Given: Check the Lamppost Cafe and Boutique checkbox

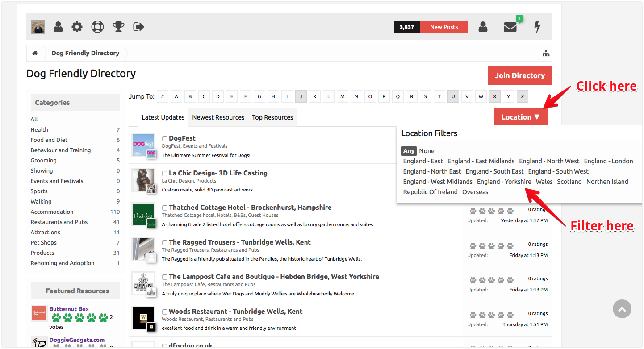Looking at the screenshot, I should pyautogui.click(x=165, y=277).
